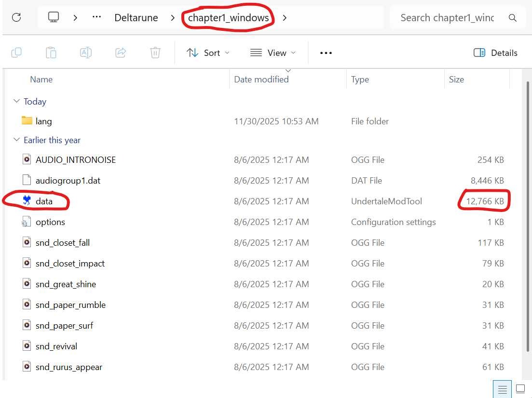Viewport: 532px width, 398px height.
Task: Click Configuration settings type cell
Action: tap(394, 222)
